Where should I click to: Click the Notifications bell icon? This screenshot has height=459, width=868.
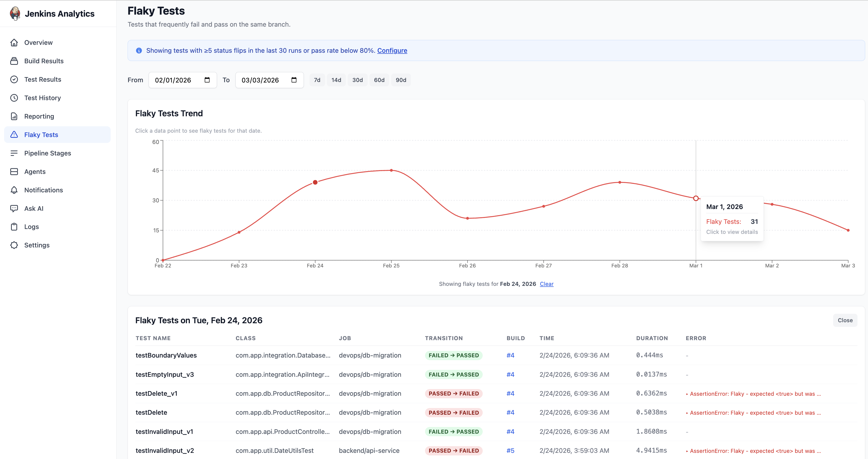(14, 190)
